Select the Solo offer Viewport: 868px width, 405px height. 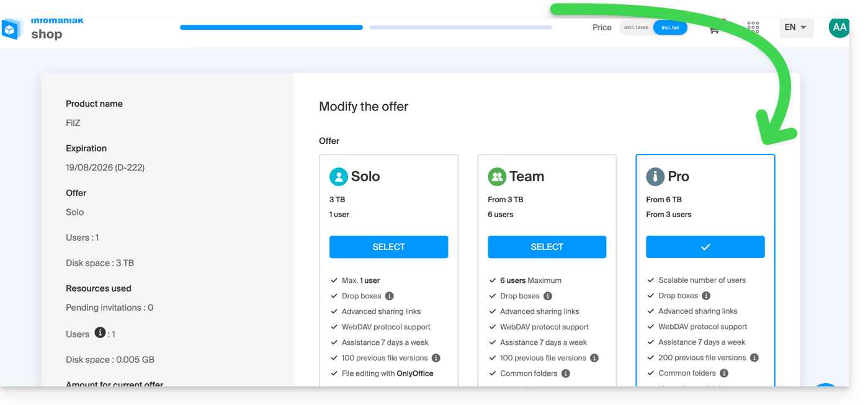coord(388,247)
